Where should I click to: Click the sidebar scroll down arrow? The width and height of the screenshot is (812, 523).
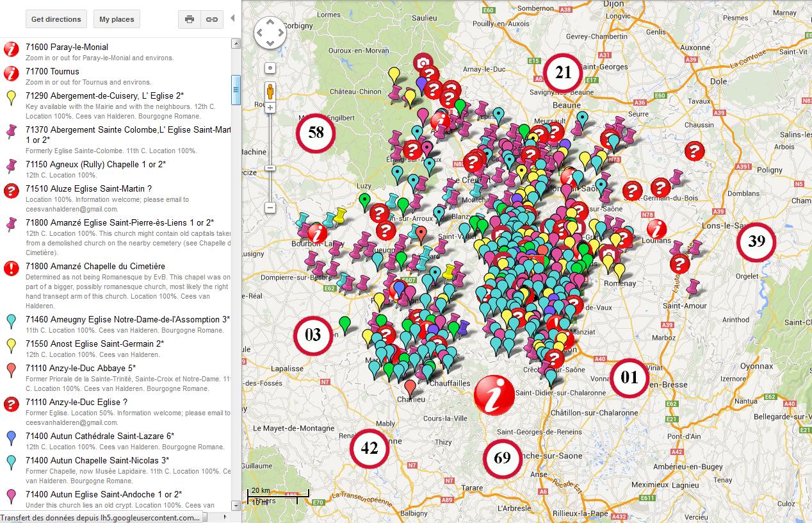coord(236,506)
